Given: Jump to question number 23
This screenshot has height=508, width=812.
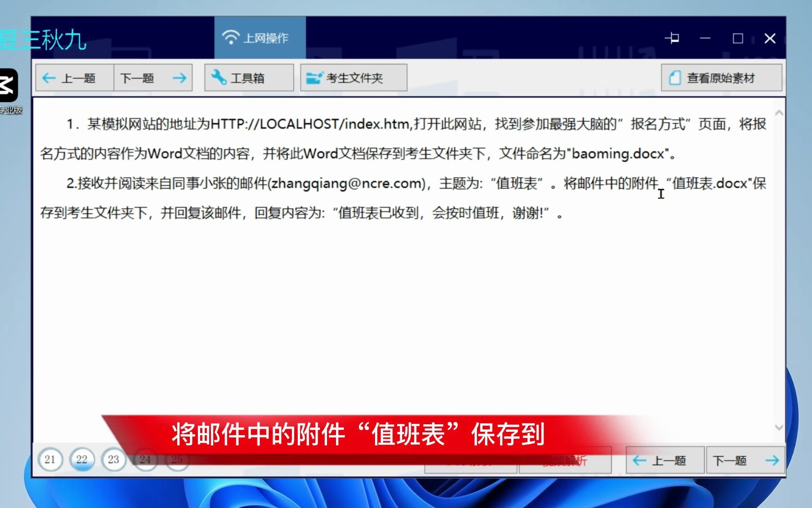Looking at the screenshot, I should [114, 460].
